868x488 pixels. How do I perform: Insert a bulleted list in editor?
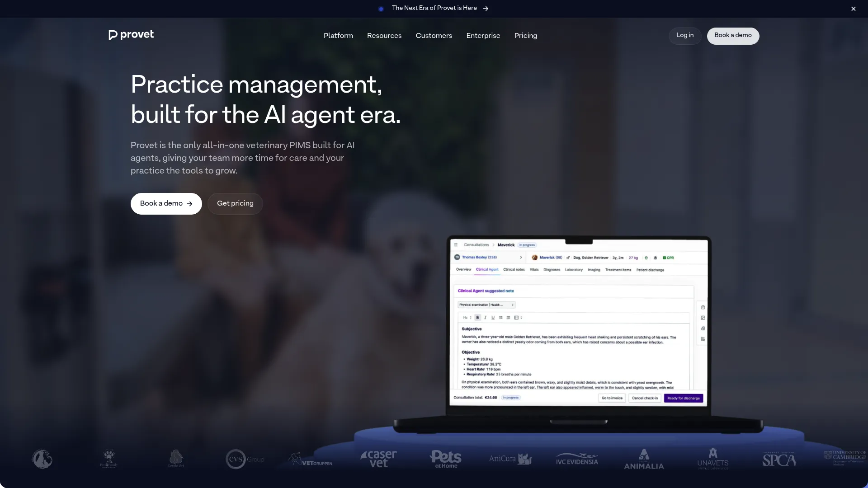pyautogui.click(x=500, y=318)
